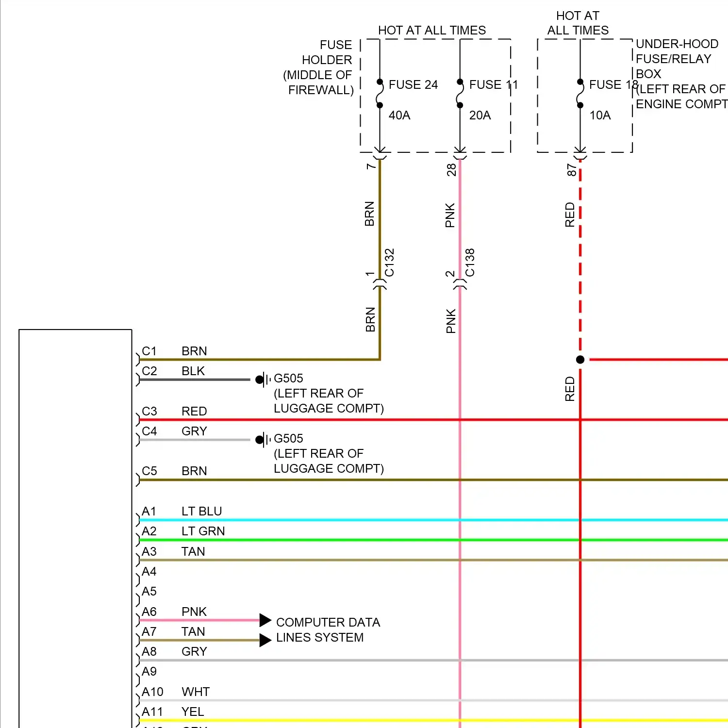The image size is (728, 728).
Task: Click the A1 pin label
Action: 149,511
